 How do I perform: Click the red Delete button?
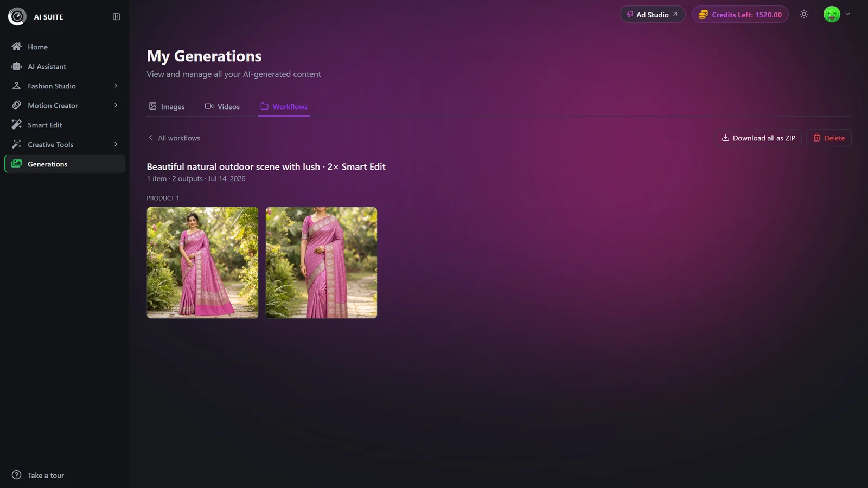tap(828, 138)
